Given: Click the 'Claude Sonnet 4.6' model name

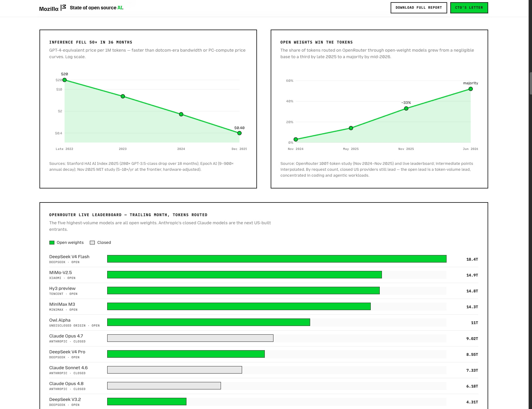Looking at the screenshot, I should [68, 368].
